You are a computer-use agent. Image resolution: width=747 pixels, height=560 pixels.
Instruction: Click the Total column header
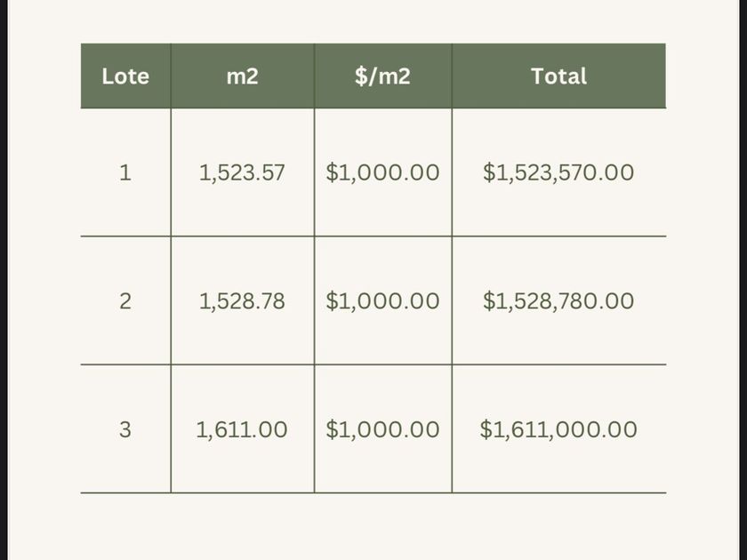558,76
